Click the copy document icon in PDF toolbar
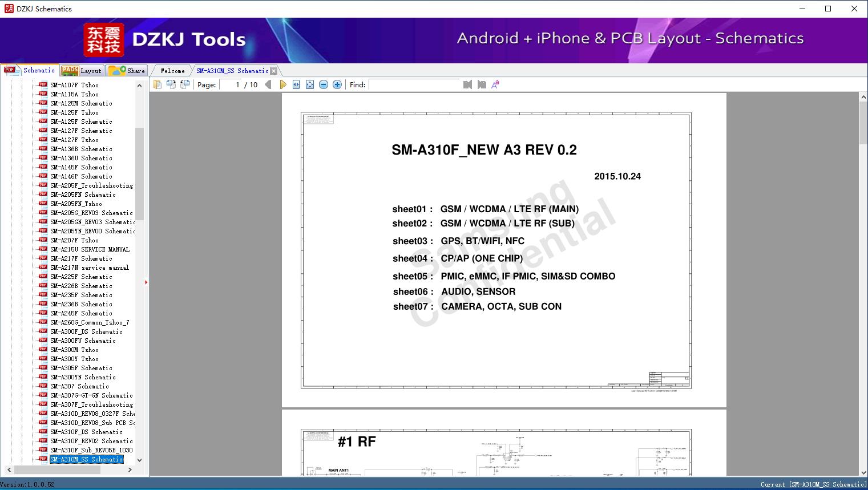Viewport: 868px width, 490px height. click(x=158, y=84)
